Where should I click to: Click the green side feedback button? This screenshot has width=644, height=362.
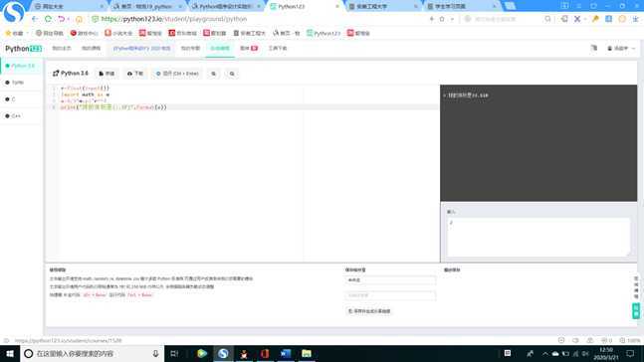(x=636, y=310)
